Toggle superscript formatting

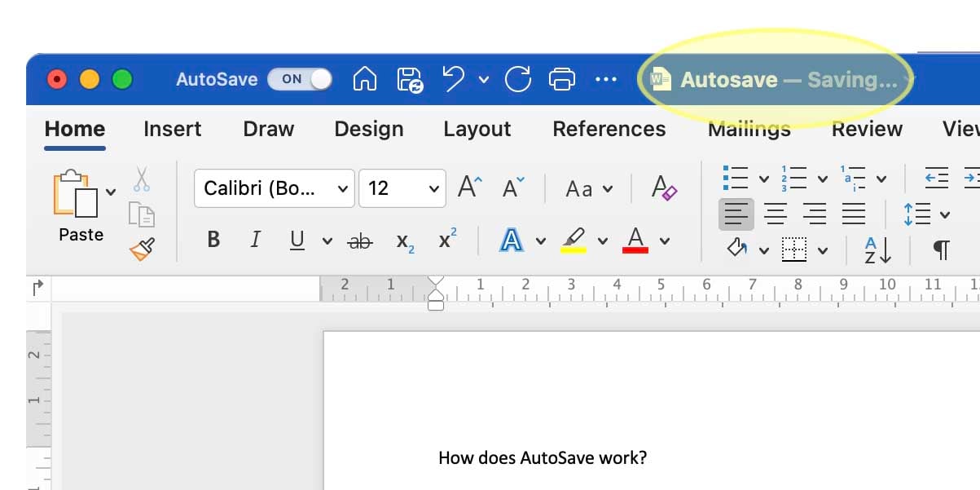tap(448, 239)
